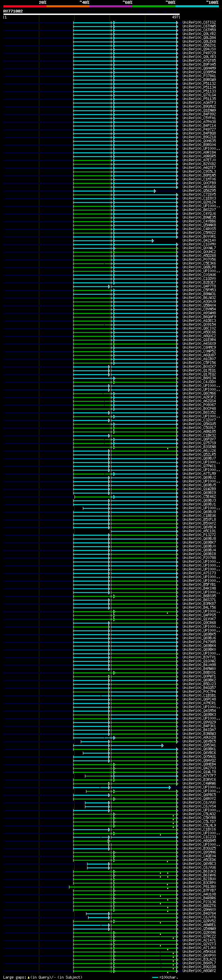Click the short alignment bar in the Q56Z95 row
This screenshot has width=222, height=980.
coord(114,191)
